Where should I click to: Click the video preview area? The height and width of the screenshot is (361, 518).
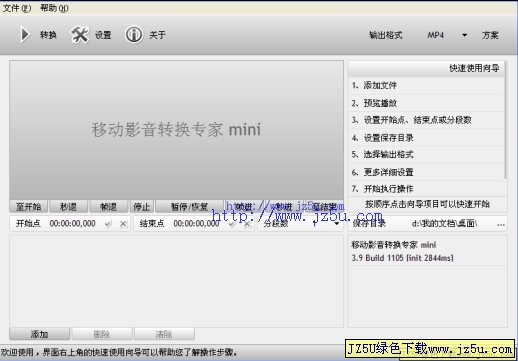pyautogui.click(x=176, y=130)
